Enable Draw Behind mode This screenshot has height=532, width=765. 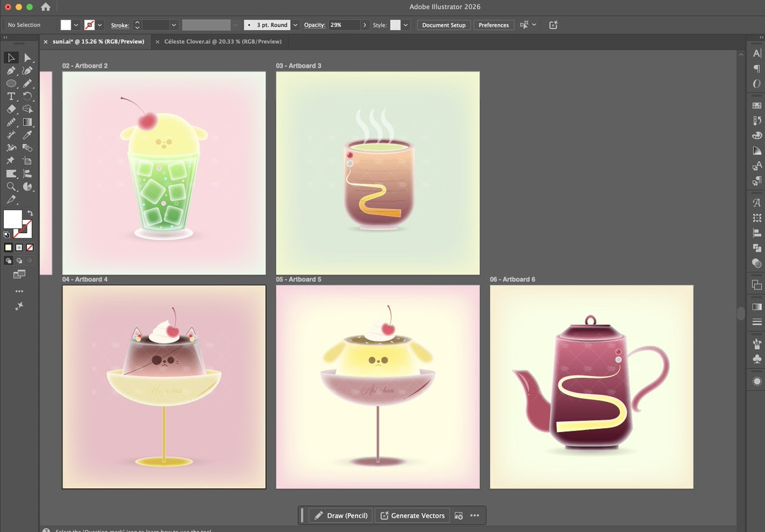click(x=19, y=261)
